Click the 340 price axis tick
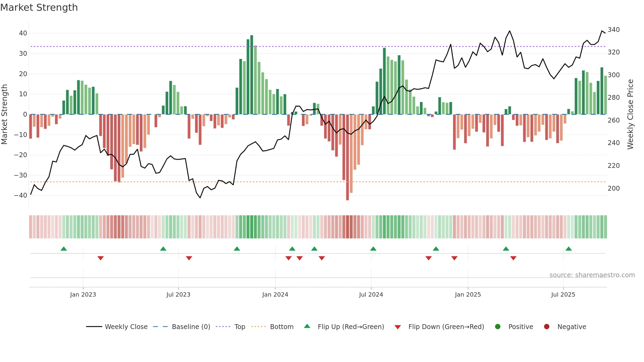The width and height of the screenshot is (644, 362). (x=614, y=29)
